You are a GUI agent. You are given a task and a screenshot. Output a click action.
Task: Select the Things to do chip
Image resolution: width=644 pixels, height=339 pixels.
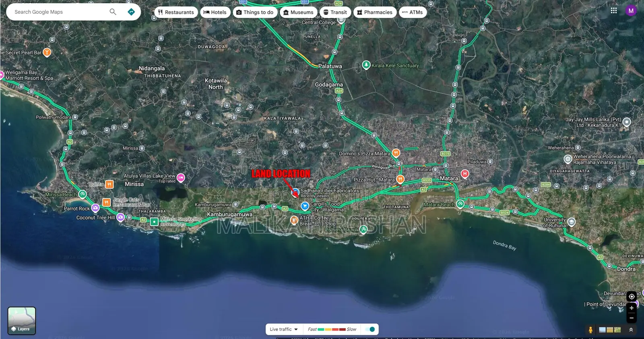pos(255,12)
